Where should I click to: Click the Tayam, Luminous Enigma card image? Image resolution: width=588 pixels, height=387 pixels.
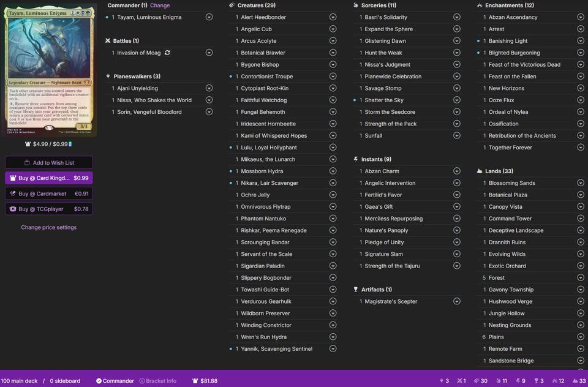[49, 70]
